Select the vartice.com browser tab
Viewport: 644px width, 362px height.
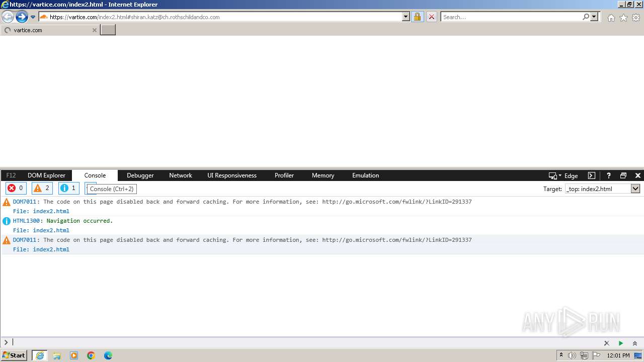pos(49,30)
